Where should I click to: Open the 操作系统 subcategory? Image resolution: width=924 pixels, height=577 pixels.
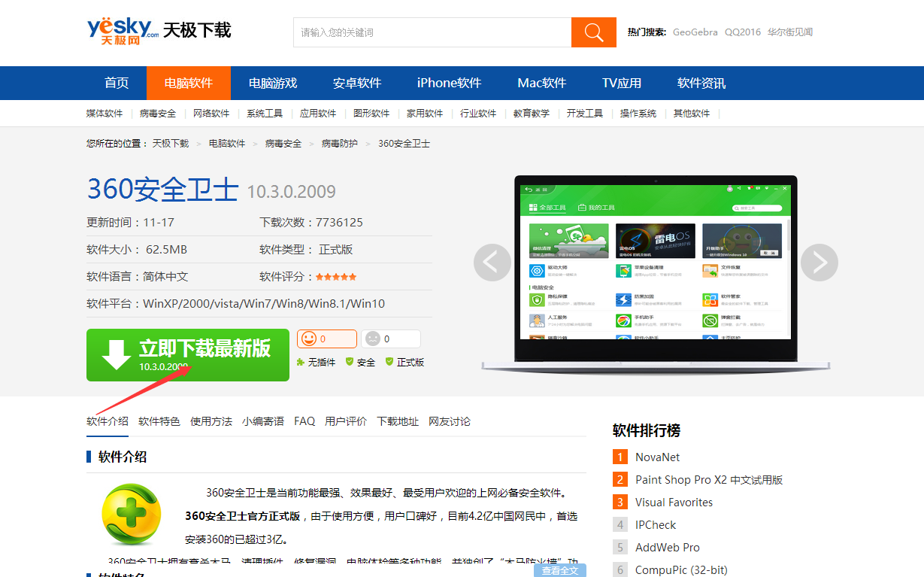[638, 114]
